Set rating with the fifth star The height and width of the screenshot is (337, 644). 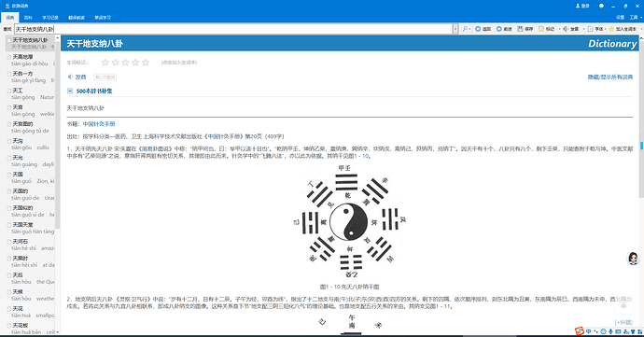146,63
